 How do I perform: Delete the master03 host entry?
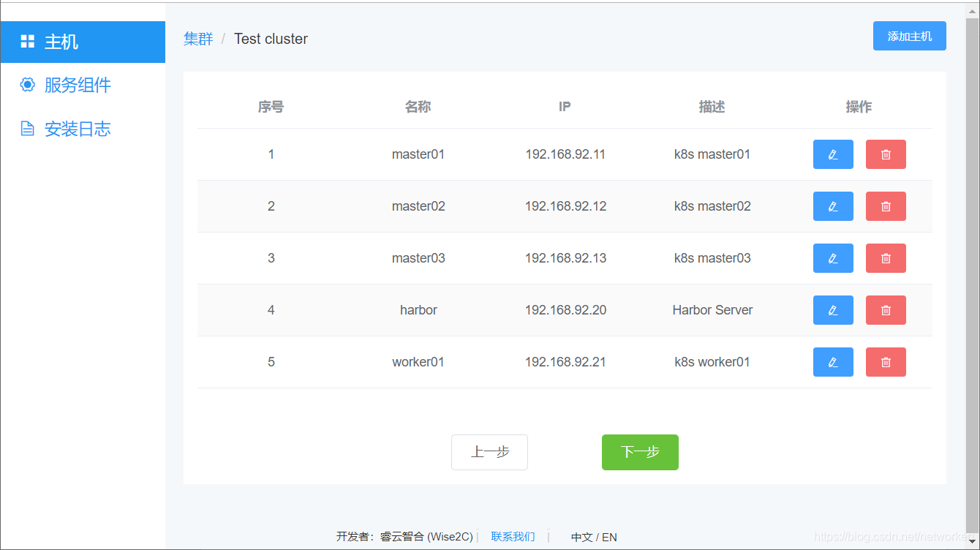[886, 258]
